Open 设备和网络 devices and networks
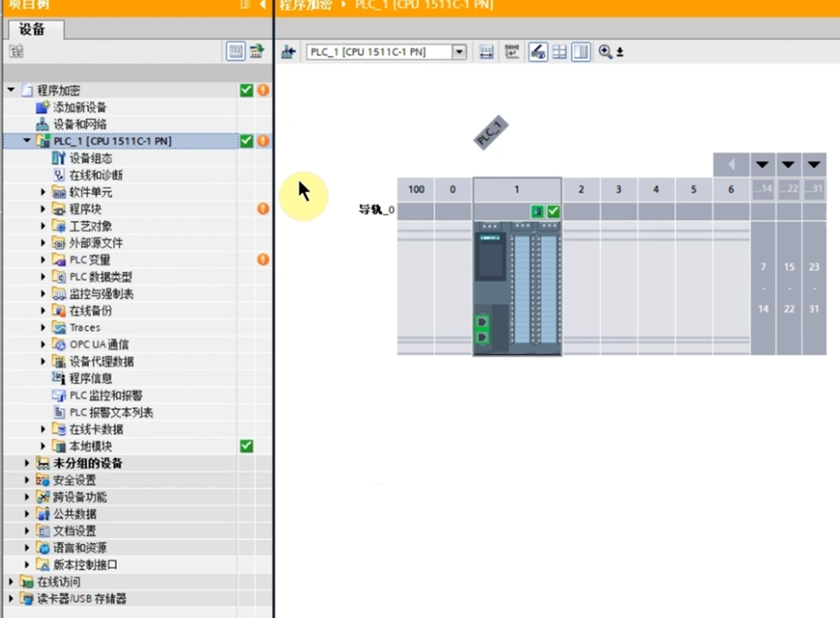840x618 pixels. (x=80, y=124)
